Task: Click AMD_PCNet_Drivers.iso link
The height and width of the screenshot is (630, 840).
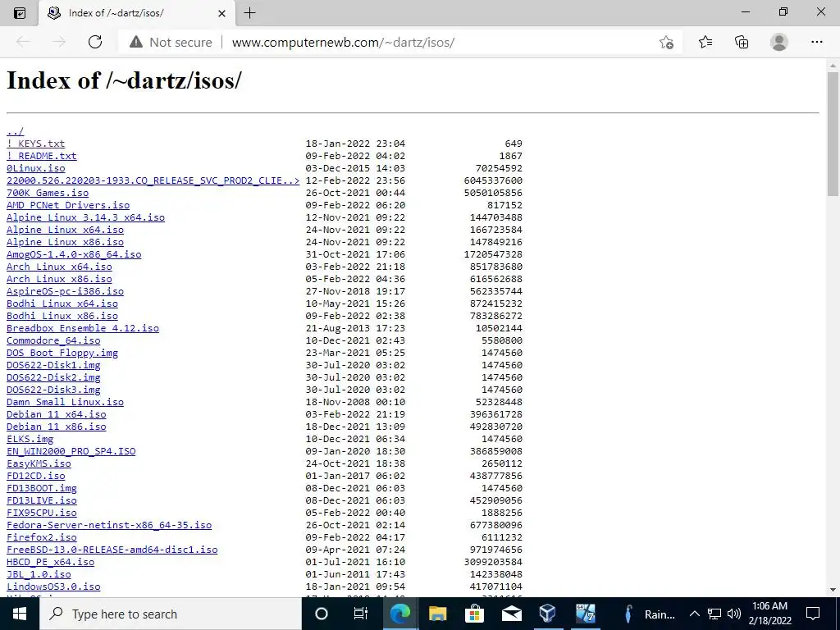Action: (67, 205)
